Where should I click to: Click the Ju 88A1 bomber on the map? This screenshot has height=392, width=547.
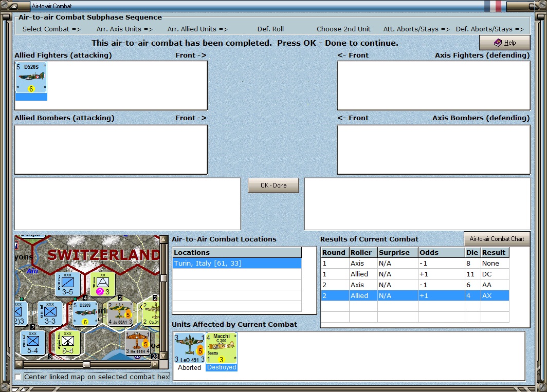(120, 313)
